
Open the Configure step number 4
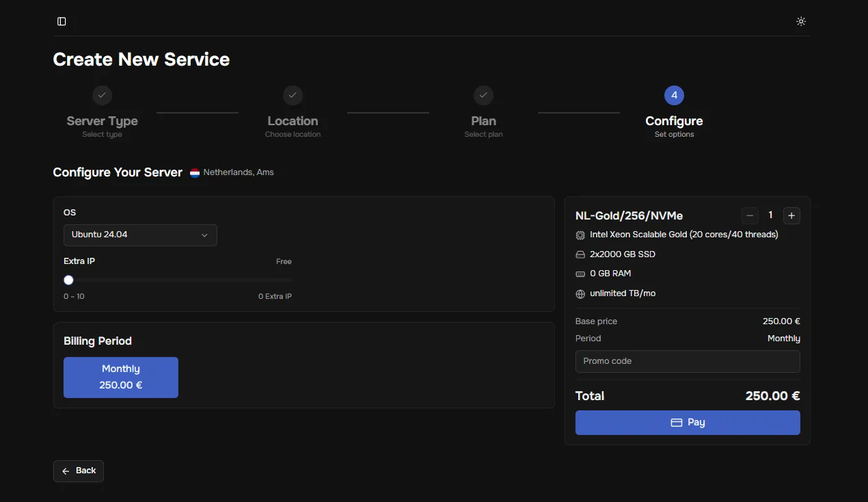674,95
